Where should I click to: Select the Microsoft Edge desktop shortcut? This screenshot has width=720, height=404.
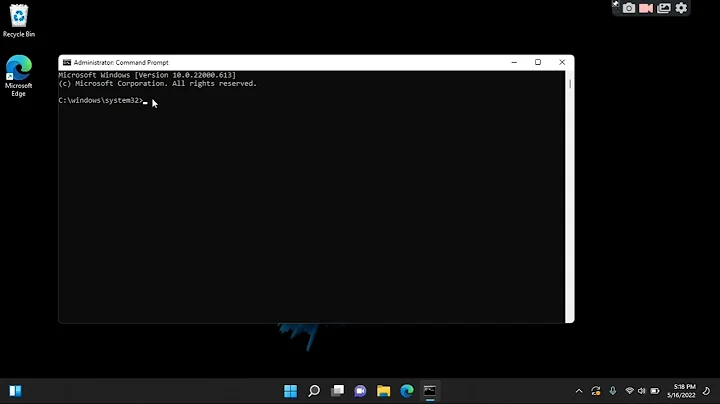tap(19, 76)
